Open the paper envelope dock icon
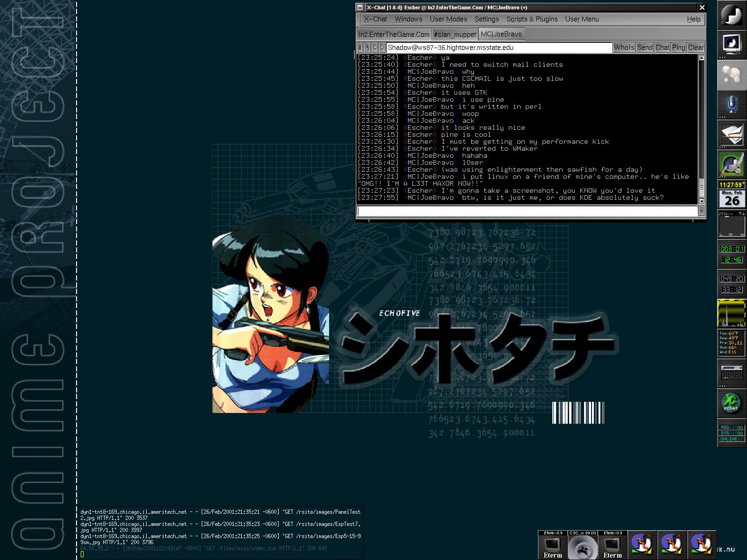 [x=732, y=134]
